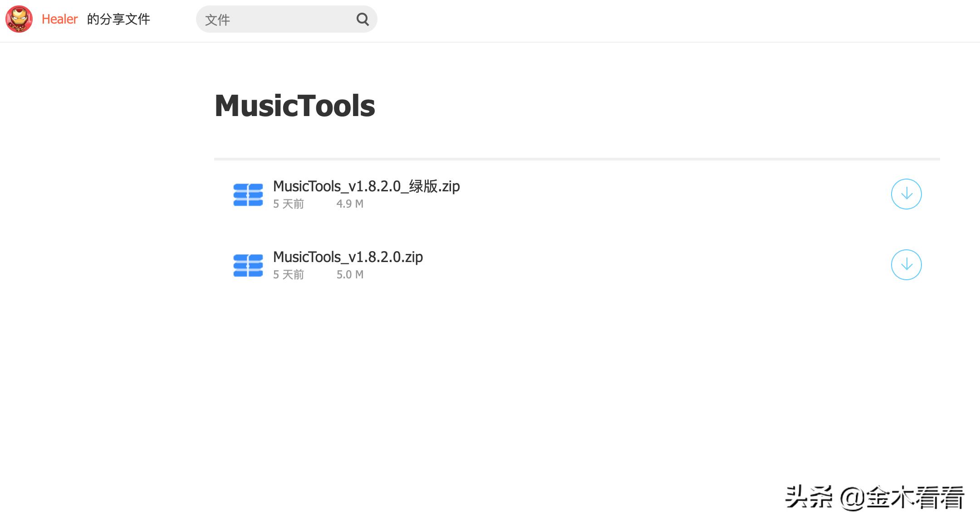Open the Healer user profile link
The width and height of the screenshot is (980, 525).
(x=59, y=19)
